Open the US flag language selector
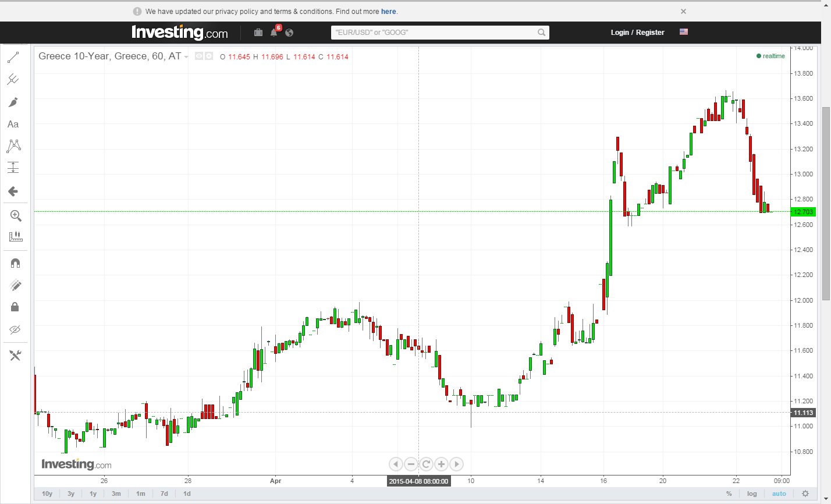 (684, 32)
